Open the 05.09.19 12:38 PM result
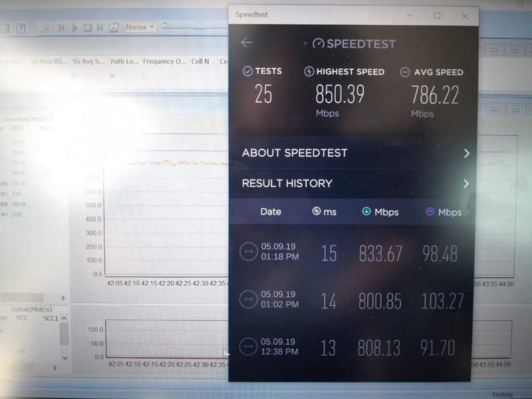The width and height of the screenshot is (532, 399). click(350, 348)
